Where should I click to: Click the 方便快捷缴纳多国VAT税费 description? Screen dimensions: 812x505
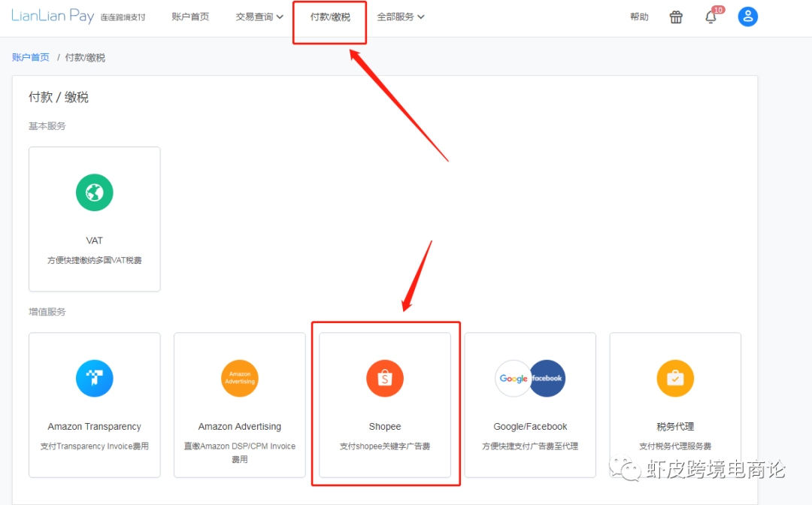pyautogui.click(x=94, y=260)
